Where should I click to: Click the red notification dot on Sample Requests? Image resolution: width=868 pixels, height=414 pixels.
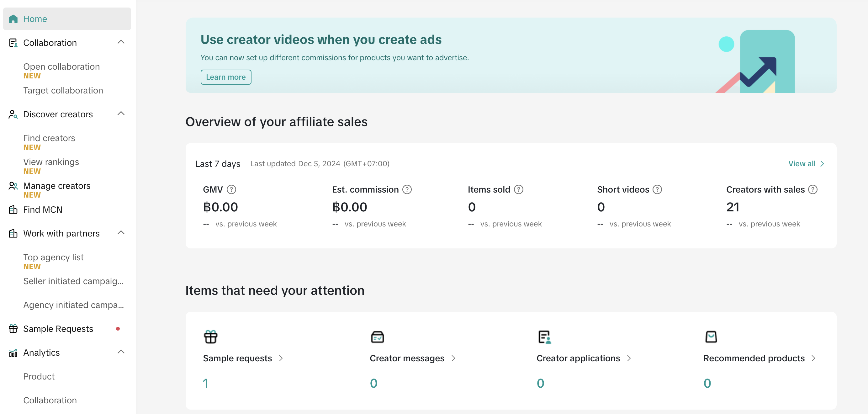[118, 329]
